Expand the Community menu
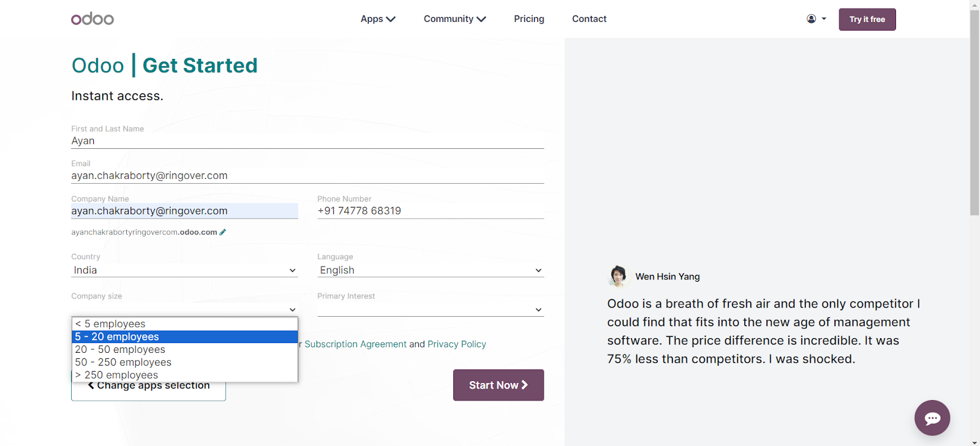This screenshot has width=980, height=446. 454,19
